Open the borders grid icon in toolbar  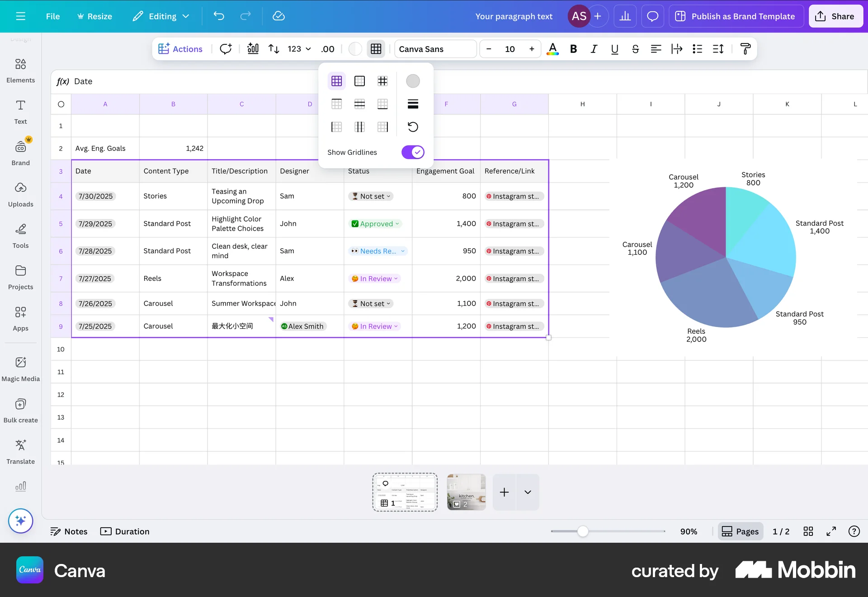pyautogui.click(x=376, y=49)
